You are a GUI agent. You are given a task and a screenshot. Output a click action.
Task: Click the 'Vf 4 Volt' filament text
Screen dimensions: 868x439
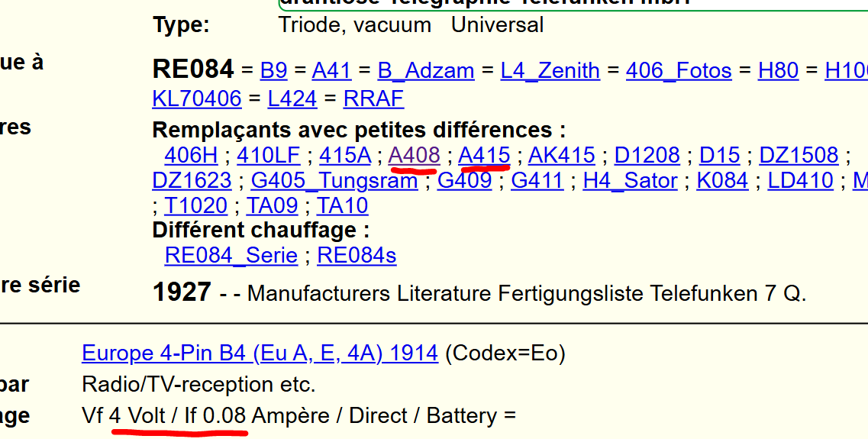point(124,415)
